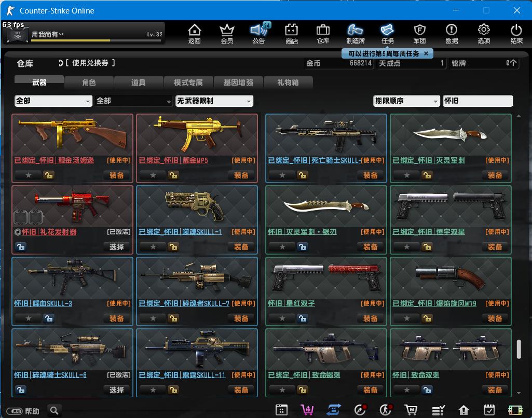This screenshot has height=418, width=532.
Task: Close the 可以进行第5周每周任务 notification
Action: [x=426, y=53]
